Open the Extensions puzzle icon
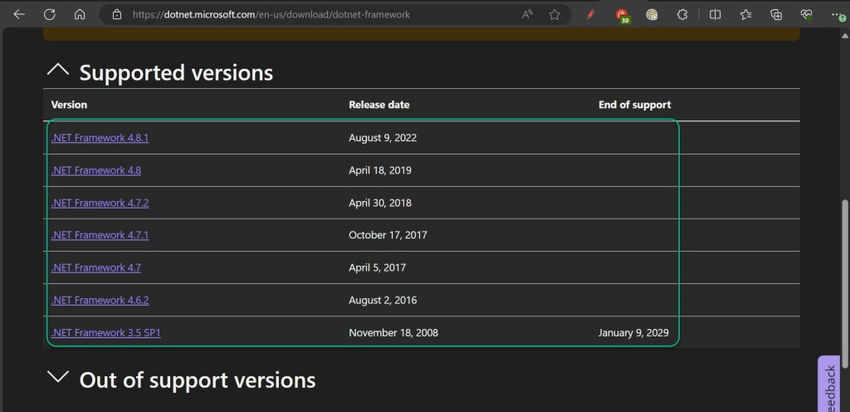 click(682, 15)
